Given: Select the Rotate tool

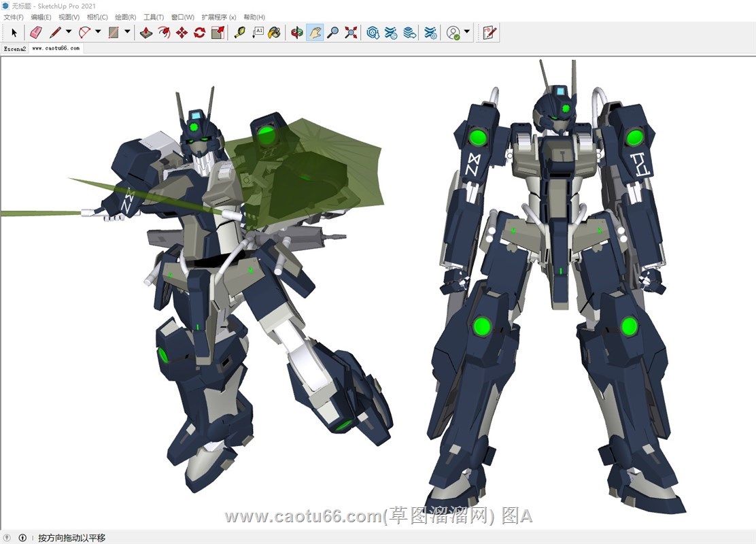Looking at the screenshot, I should point(199,32).
